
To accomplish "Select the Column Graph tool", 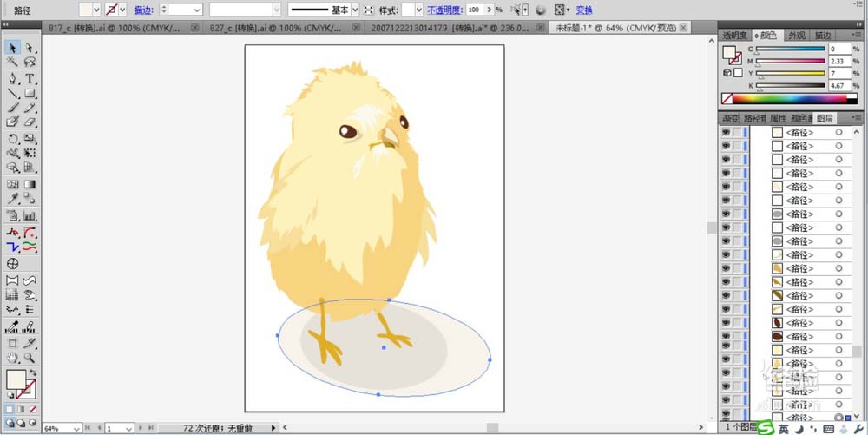I will pos(30,215).
